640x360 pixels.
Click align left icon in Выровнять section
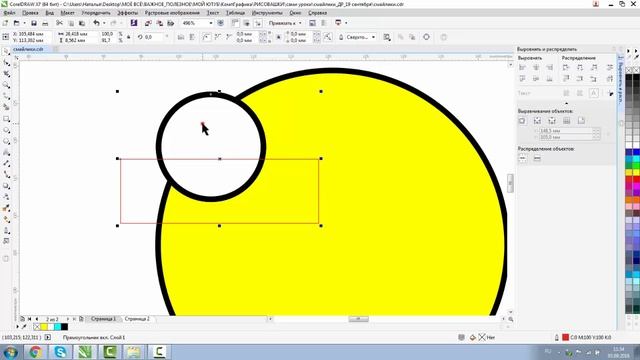click(522, 67)
